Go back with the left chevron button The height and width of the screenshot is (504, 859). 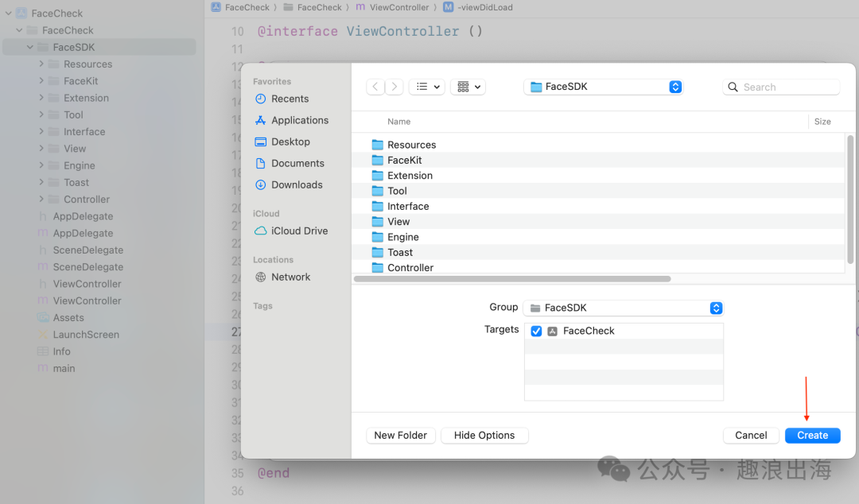coord(375,87)
